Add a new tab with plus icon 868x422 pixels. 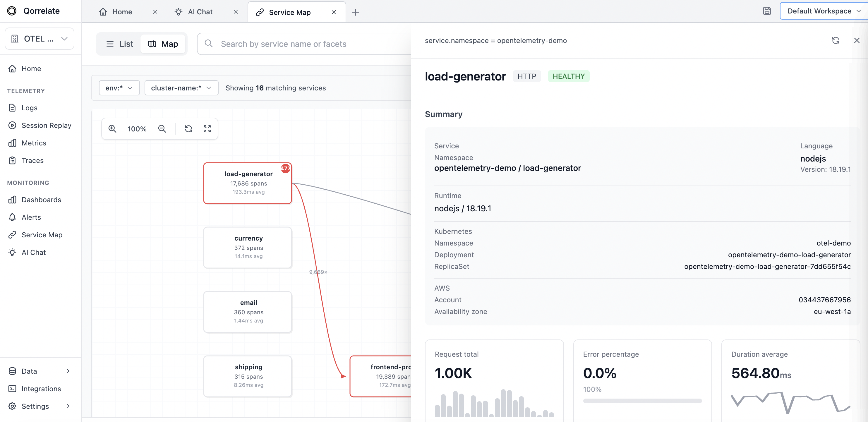pos(356,13)
